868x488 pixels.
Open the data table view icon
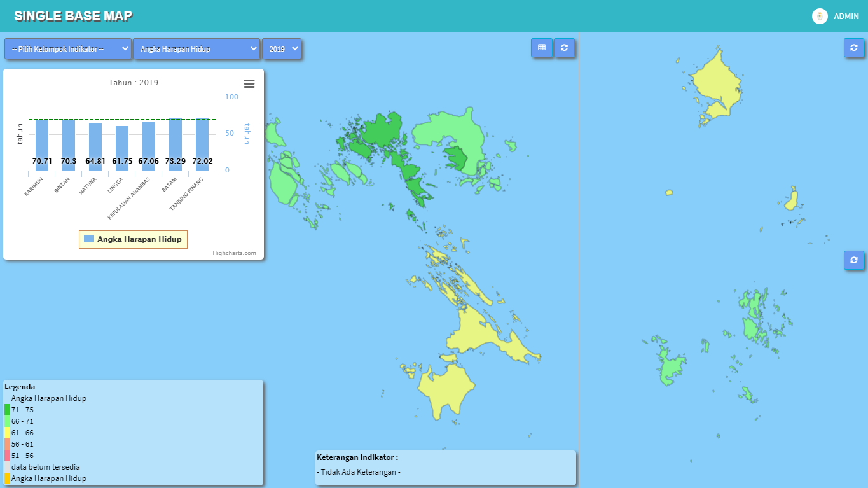pyautogui.click(x=542, y=48)
